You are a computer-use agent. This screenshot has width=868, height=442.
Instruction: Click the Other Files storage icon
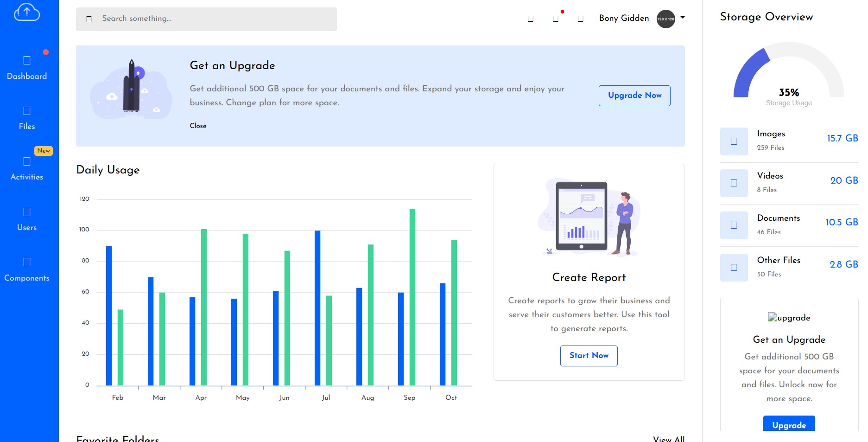coord(734,268)
